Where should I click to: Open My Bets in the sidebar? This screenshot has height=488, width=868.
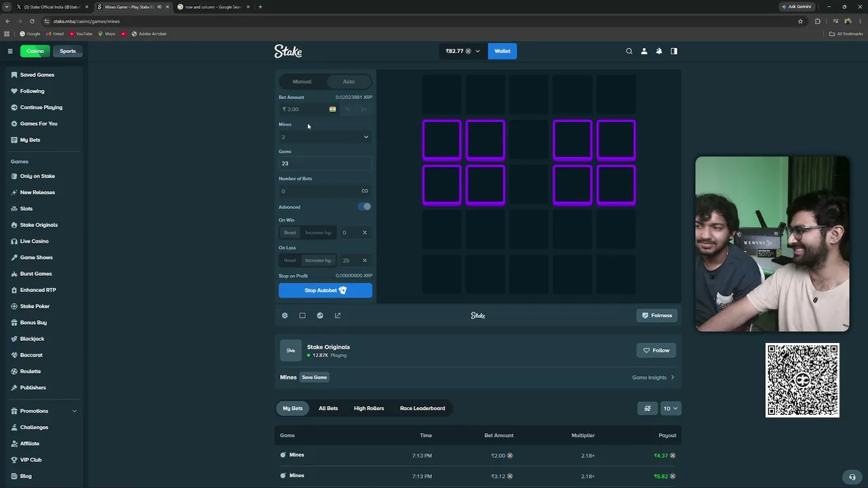(29, 140)
